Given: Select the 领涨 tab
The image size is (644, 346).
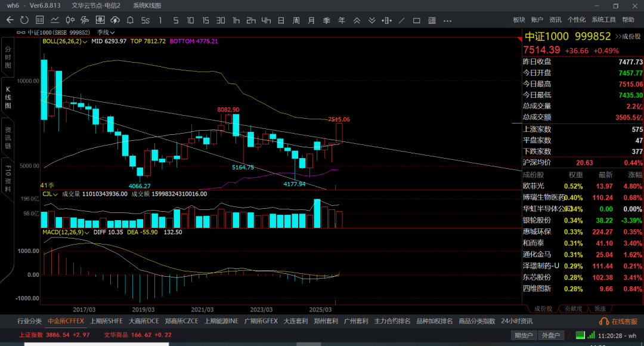Looking at the screenshot, I should 600,308.
